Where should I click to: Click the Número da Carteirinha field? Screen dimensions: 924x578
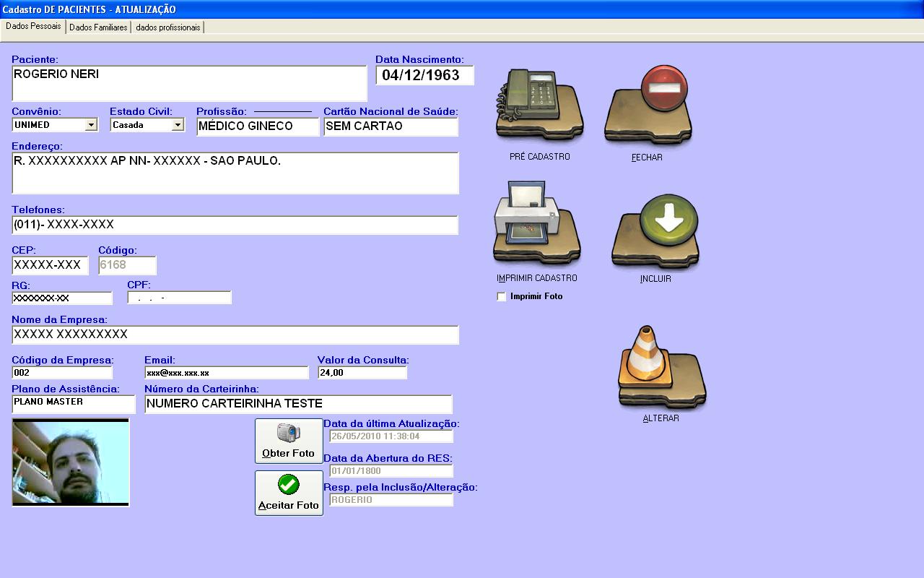coord(298,404)
